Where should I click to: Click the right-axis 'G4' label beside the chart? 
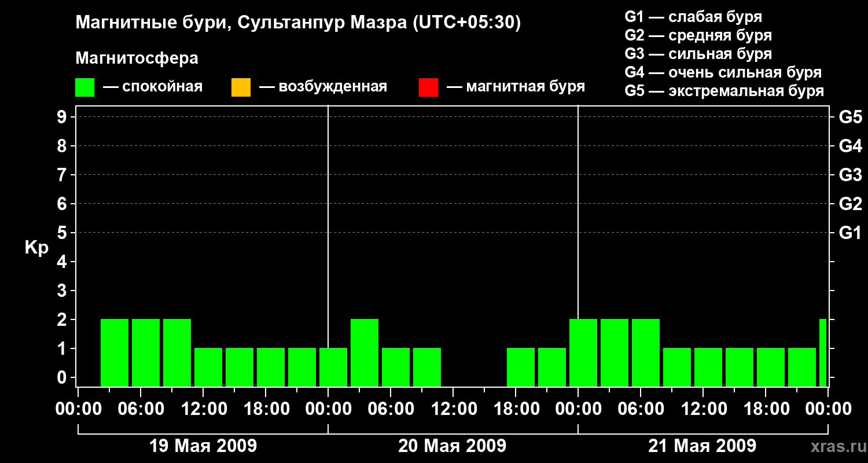tap(851, 146)
